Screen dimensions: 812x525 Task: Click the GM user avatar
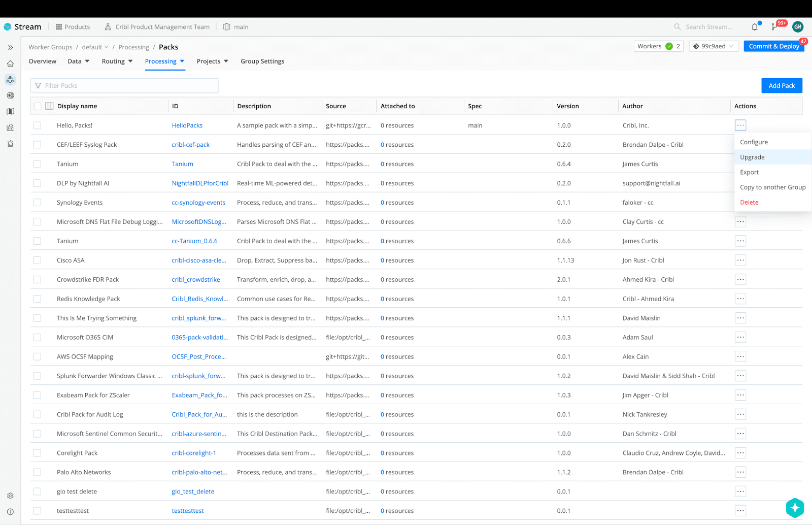(x=797, y=27)
